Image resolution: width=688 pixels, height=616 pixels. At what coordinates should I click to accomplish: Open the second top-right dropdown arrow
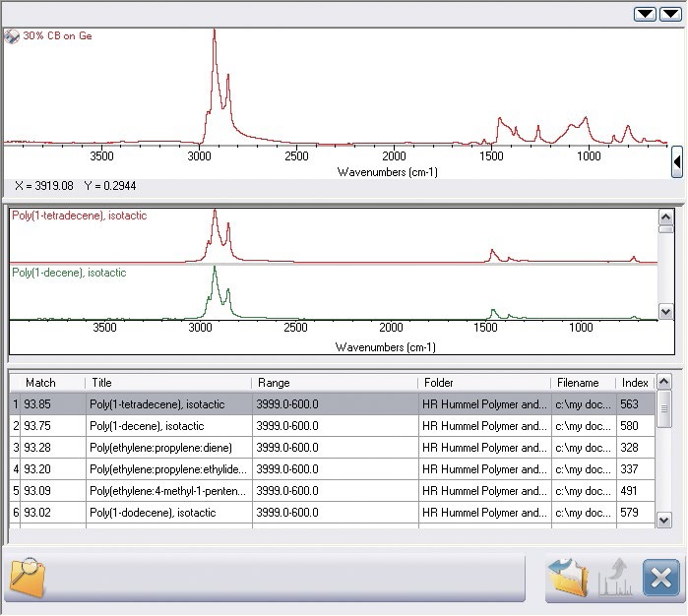tap(671, 14)
